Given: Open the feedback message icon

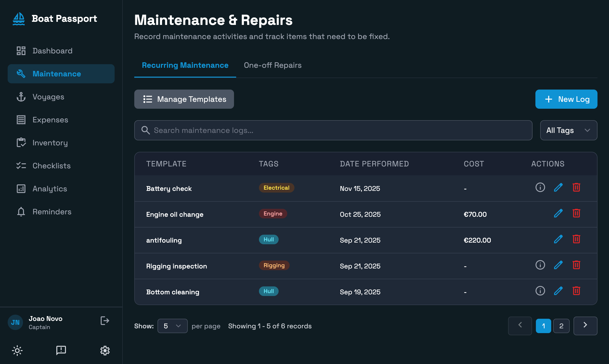Looking at the screenshot, I should click(x=61, y=350).
